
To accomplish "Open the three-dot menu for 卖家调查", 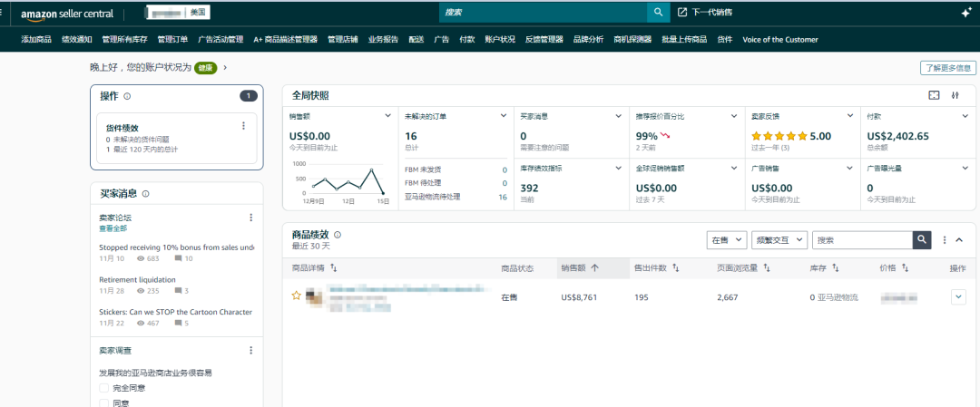I will pos(251,350).
